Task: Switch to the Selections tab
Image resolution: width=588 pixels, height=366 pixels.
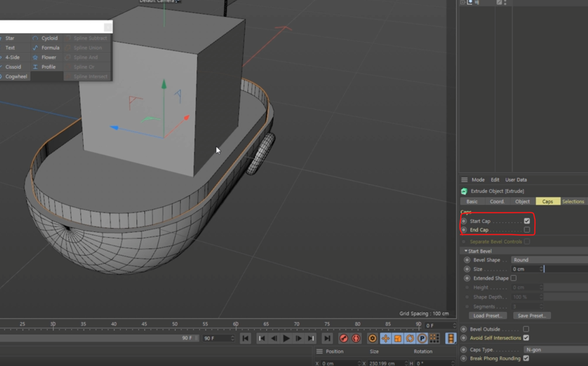Action: pos(574,201)
